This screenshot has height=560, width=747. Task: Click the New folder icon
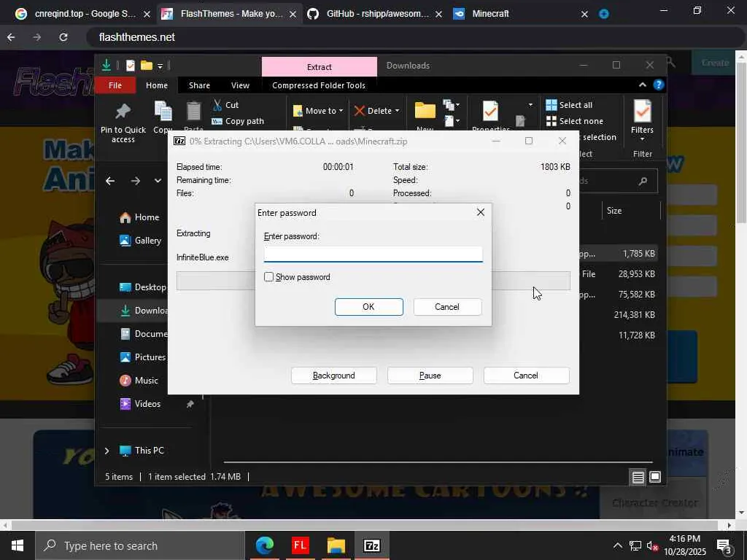[425, 111]
